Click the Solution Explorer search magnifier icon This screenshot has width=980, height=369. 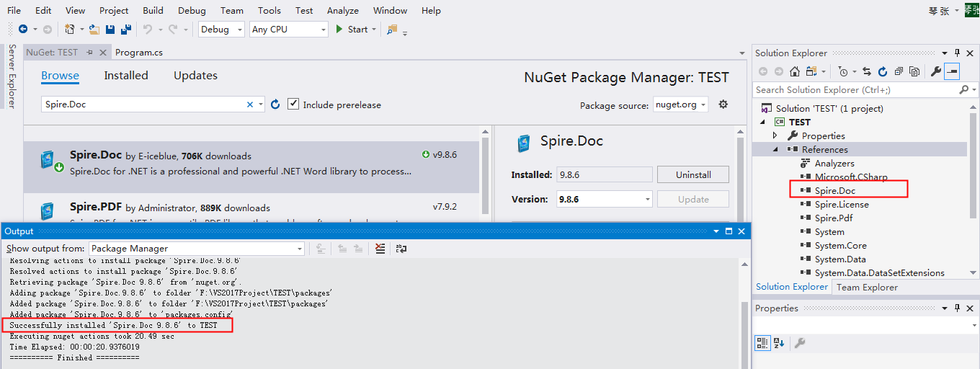click(963, 90)
